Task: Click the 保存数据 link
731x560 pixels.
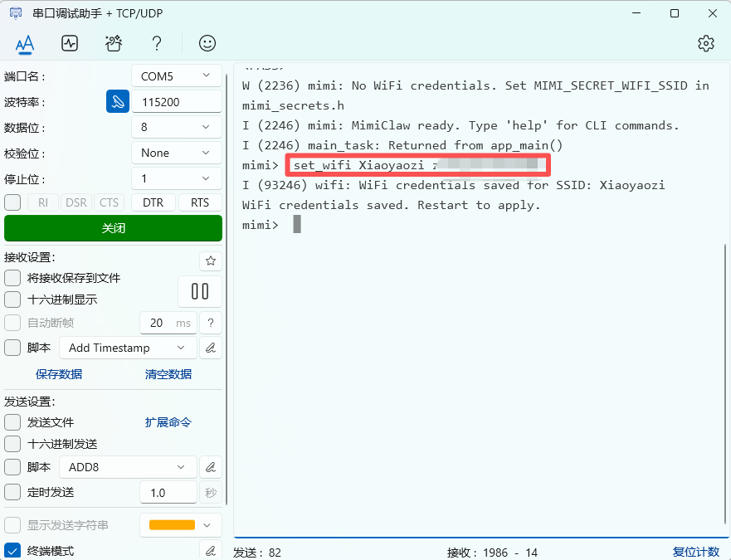Action: pyautogui.click(x=59, y=374)
